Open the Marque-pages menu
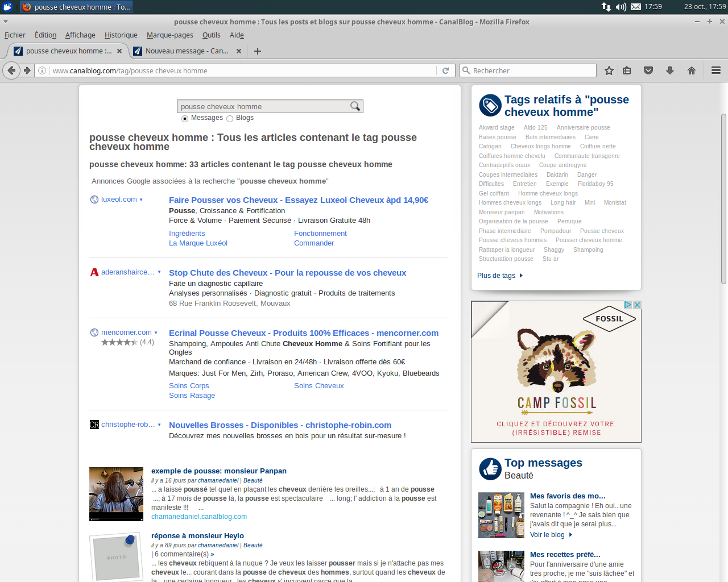 170,35
